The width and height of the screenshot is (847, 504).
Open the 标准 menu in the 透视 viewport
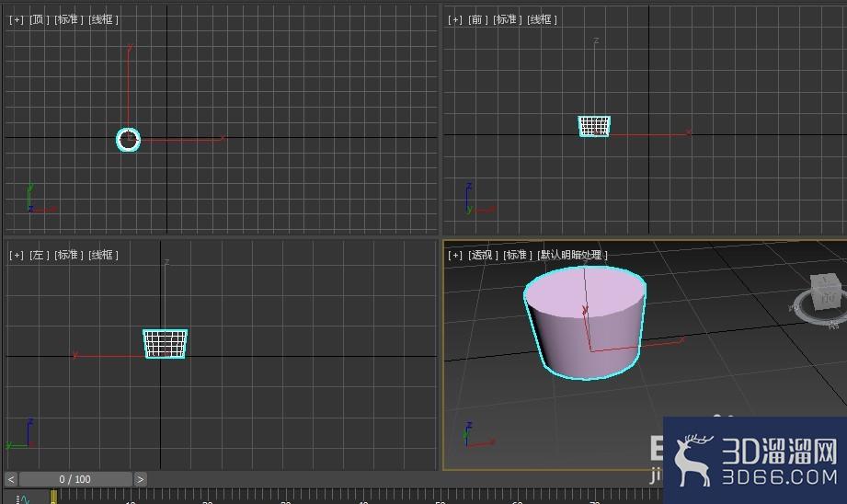pyautogui.click(x=518, y=255)
